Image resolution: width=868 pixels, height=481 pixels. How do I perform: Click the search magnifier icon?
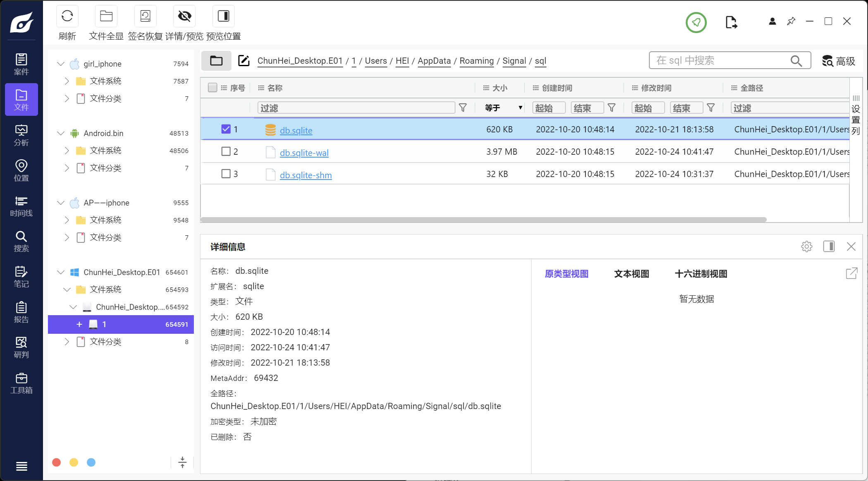tap(796, 61)
